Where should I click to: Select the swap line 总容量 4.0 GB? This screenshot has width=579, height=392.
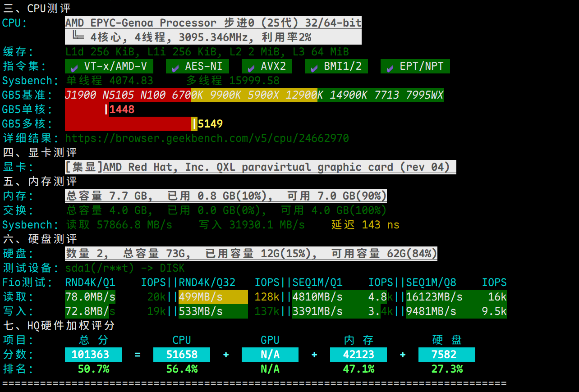pos(226,210)
